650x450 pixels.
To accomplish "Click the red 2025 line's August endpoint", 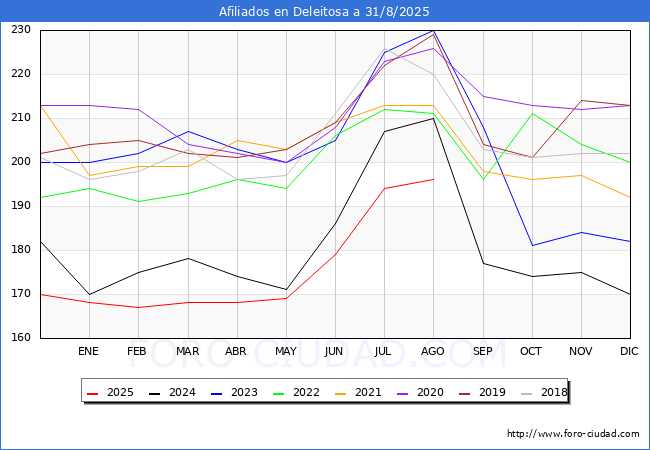I will point(434,179).
